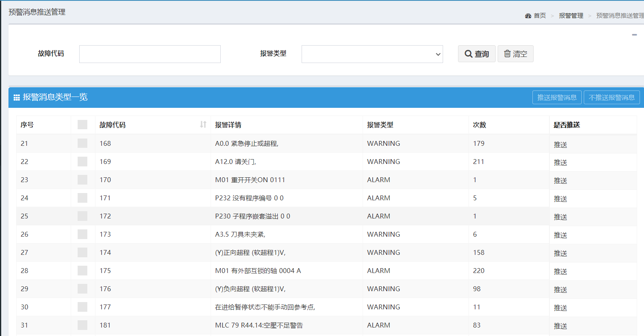Open the 报警类型 dropdown

[372, 54]
